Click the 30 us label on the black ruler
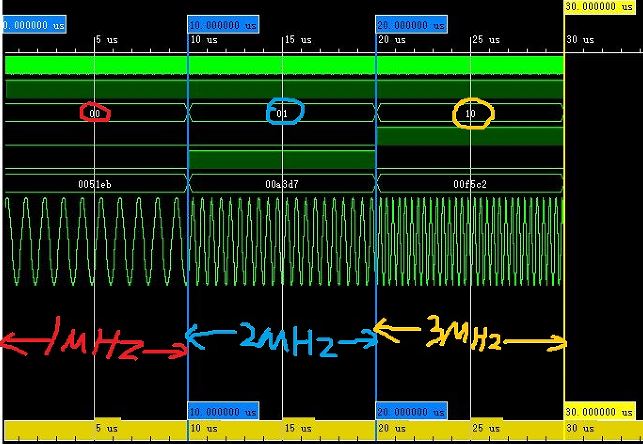The width and height of the screenshot is (643, 444). coord(580,40)
